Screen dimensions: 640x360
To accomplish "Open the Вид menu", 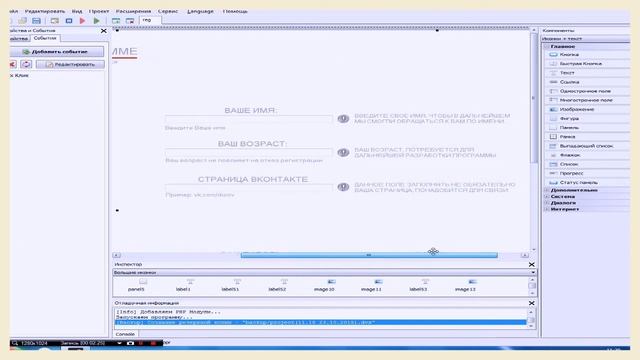I will 77,11.
